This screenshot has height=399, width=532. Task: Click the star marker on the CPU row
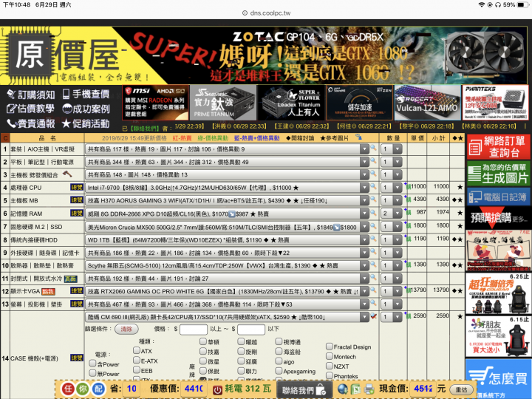coord(460,187)
